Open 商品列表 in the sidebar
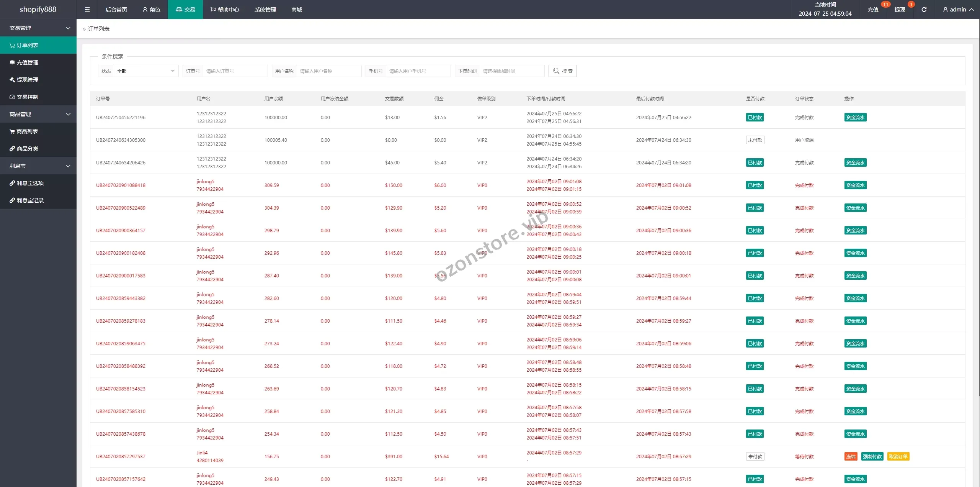The height and width of the screenshot is (487, 980). click(x=27, y=131)
